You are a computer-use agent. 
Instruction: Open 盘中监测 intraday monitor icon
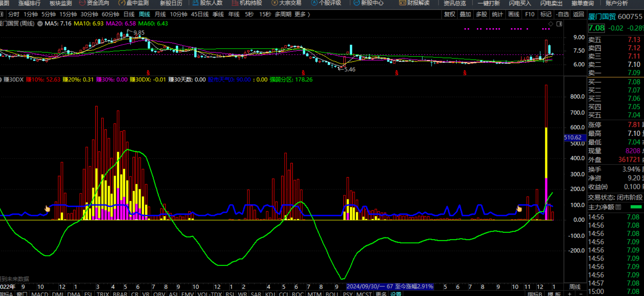click(122, 3)
